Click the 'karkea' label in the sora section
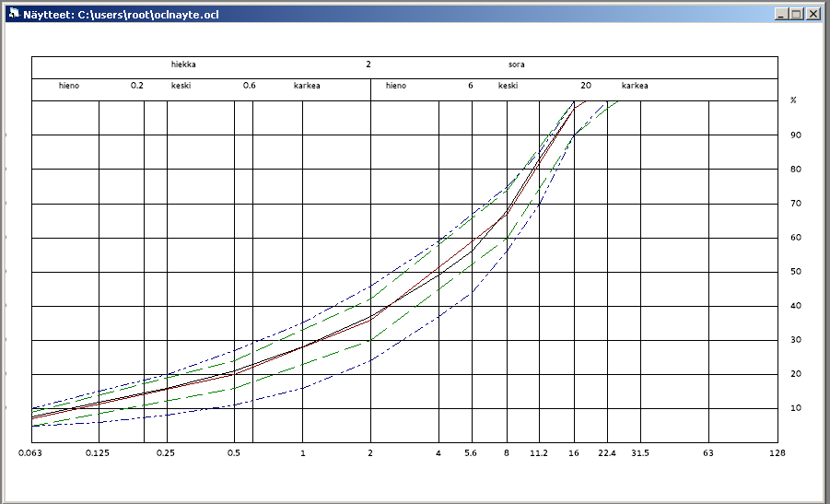830x504 pixels. 635,86
